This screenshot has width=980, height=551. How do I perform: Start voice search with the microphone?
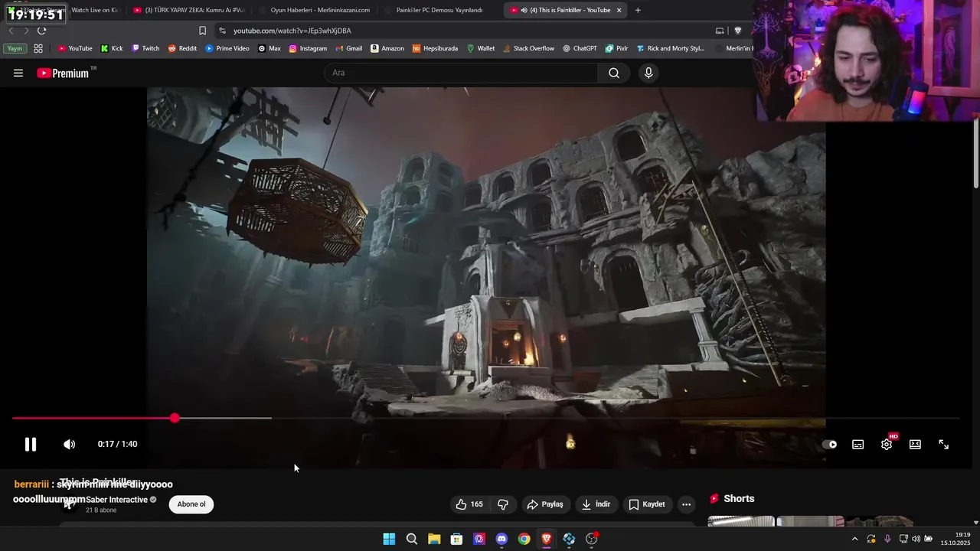(x=648, y=73)
